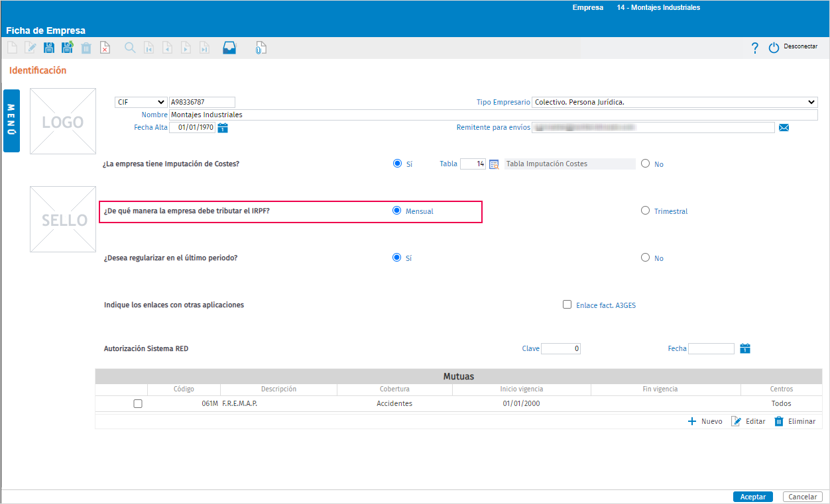
Task: Open the Tabla lookup icon
Action: click(494, 164)
